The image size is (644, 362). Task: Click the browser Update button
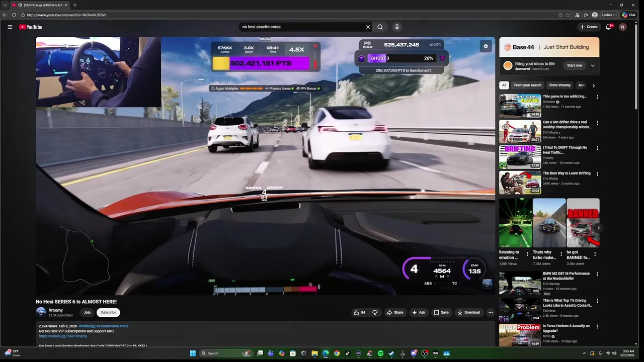click(x=609, y=15)
